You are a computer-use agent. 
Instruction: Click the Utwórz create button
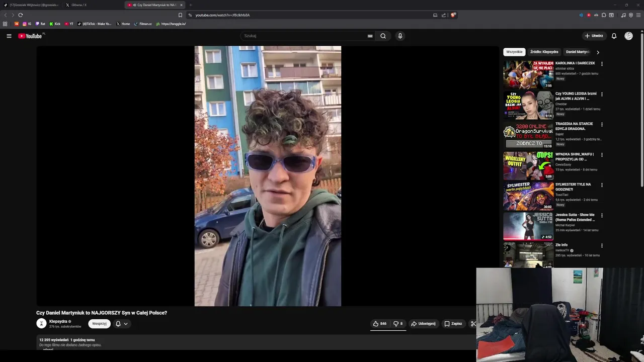594,36
